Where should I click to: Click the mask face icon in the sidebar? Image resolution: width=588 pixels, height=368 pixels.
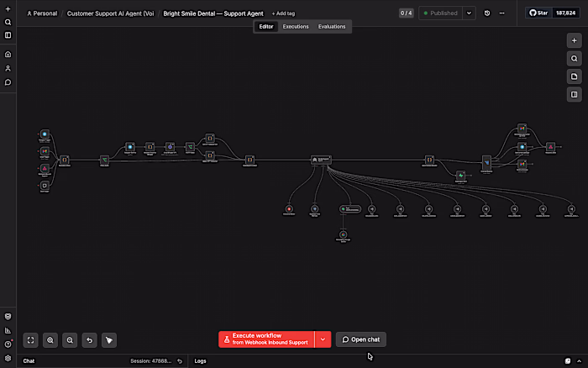click(x=8, y=317)
